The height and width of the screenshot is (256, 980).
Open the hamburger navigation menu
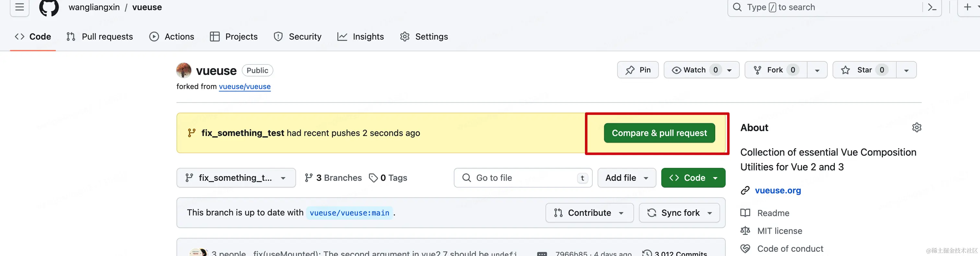click(x=19, y=7)
